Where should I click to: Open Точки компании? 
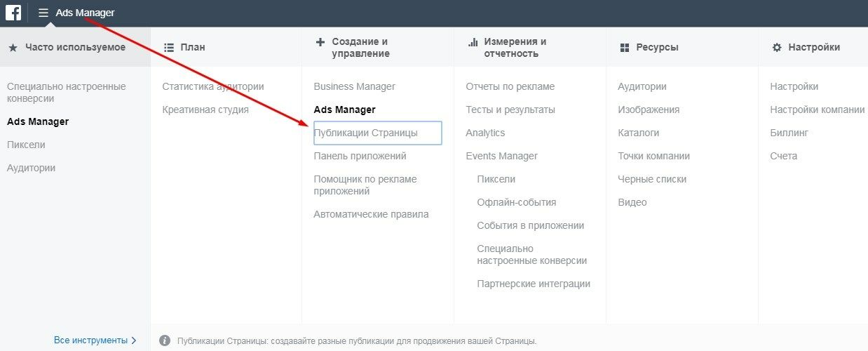coord(654,156)
